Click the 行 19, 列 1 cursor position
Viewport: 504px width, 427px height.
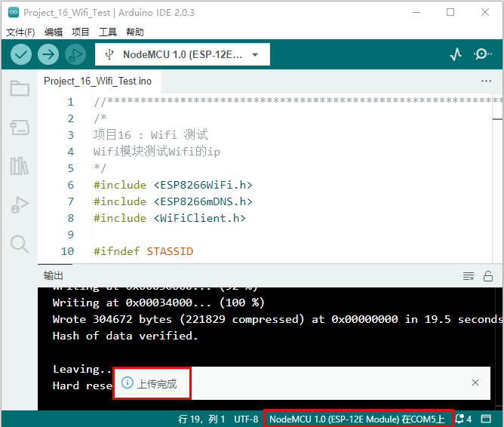201,419
